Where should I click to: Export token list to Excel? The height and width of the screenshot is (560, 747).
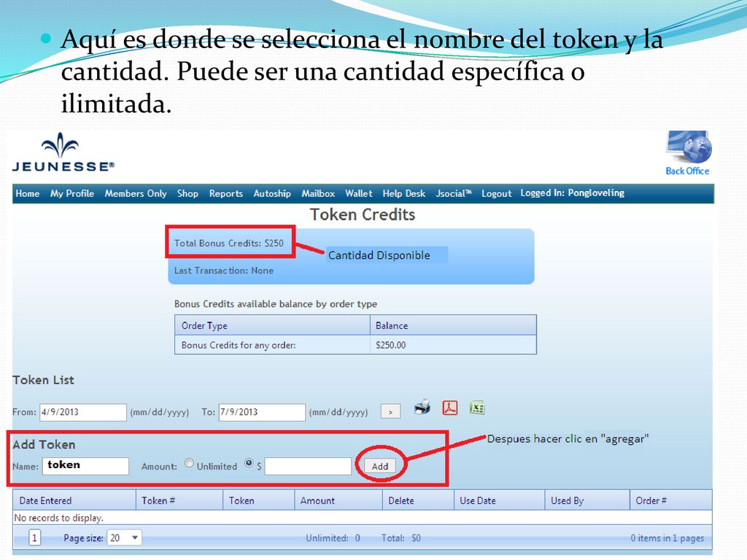pyautogui.click(x=477, y=408)
